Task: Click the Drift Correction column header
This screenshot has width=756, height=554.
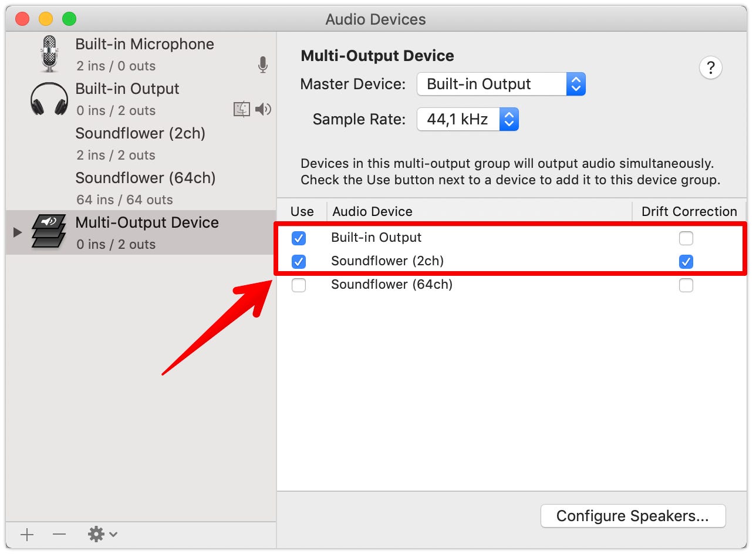Action: tap(689, 211)
